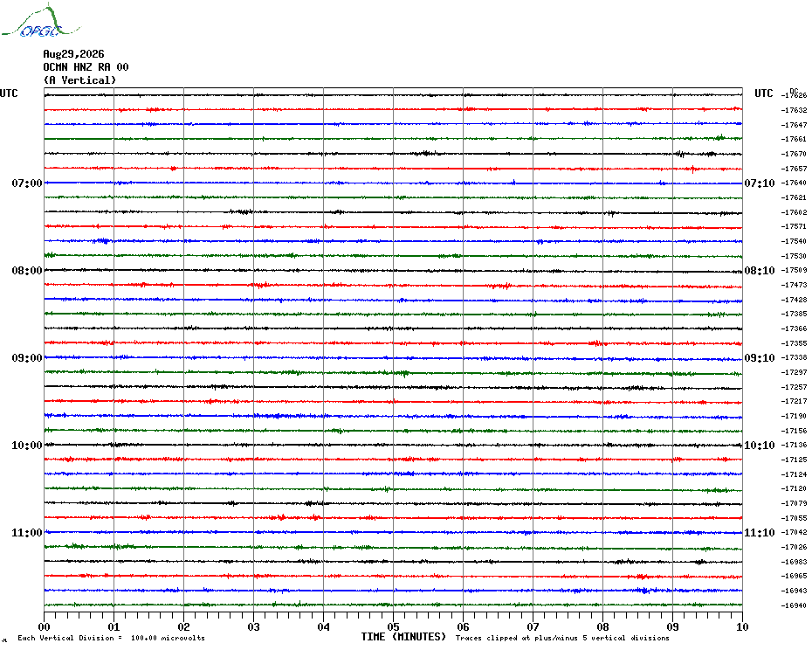The height and width of the screenshot is (650, 812).
Task: Click the TIME (MINUTES) axis title
Action: (x=403, y=637)
